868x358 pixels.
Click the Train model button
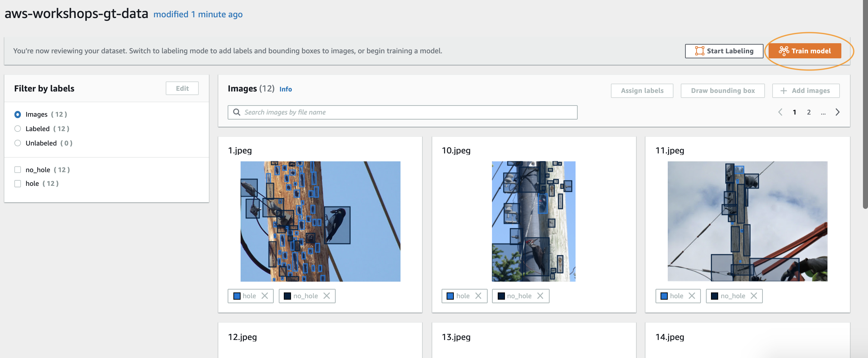point(805,51)
